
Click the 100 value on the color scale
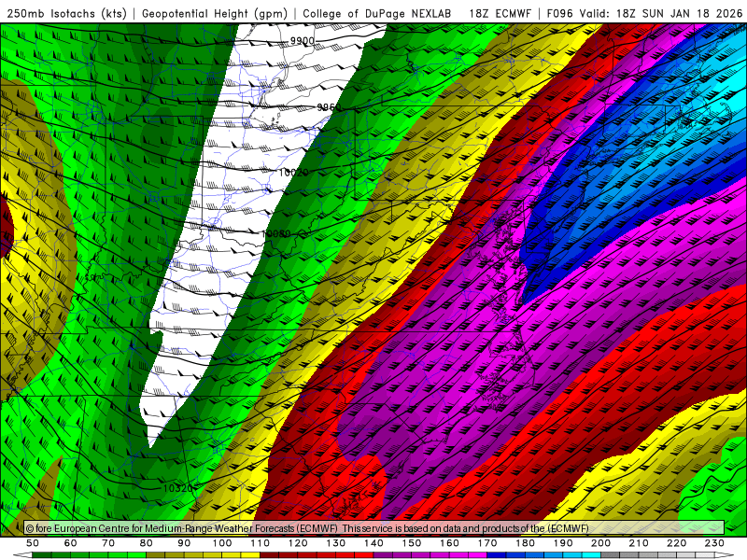(222, 543)
